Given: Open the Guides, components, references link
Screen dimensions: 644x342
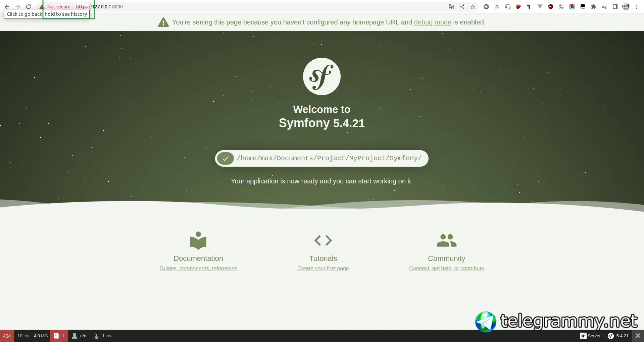Looking at the screenshot, I should tap(198, 268).
